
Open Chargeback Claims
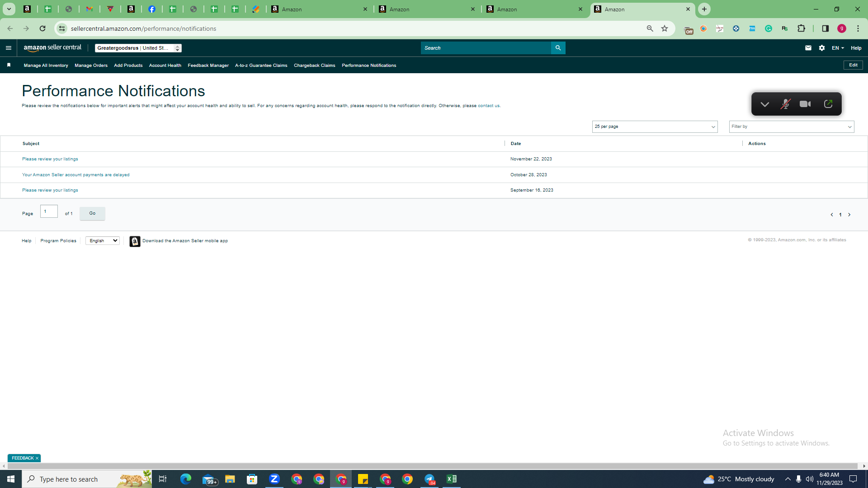(314, 66)
